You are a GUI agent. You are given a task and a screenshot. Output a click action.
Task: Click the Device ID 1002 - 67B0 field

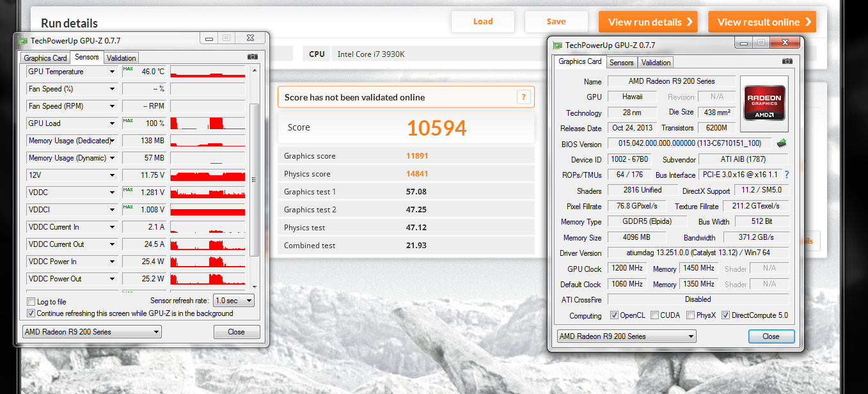pos(630,159)
